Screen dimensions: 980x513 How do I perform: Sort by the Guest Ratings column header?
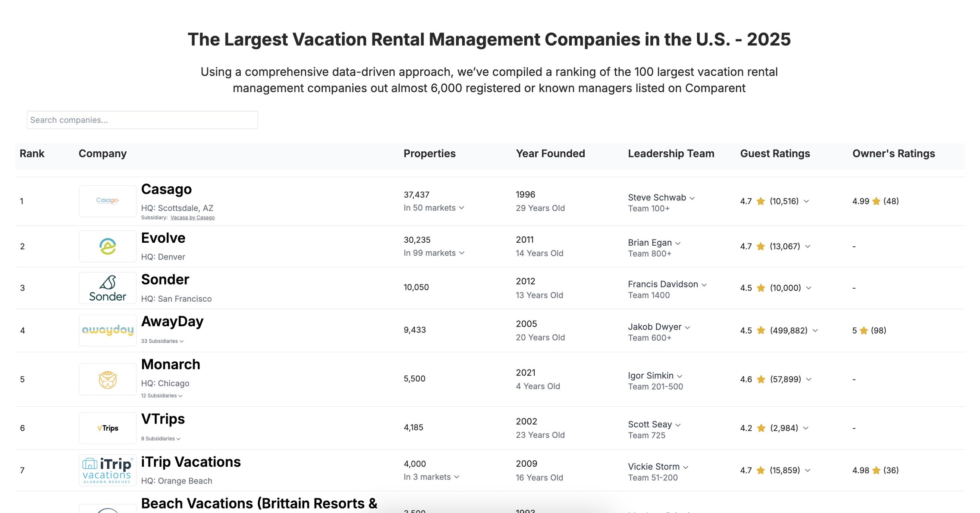[x=775, y=154]
